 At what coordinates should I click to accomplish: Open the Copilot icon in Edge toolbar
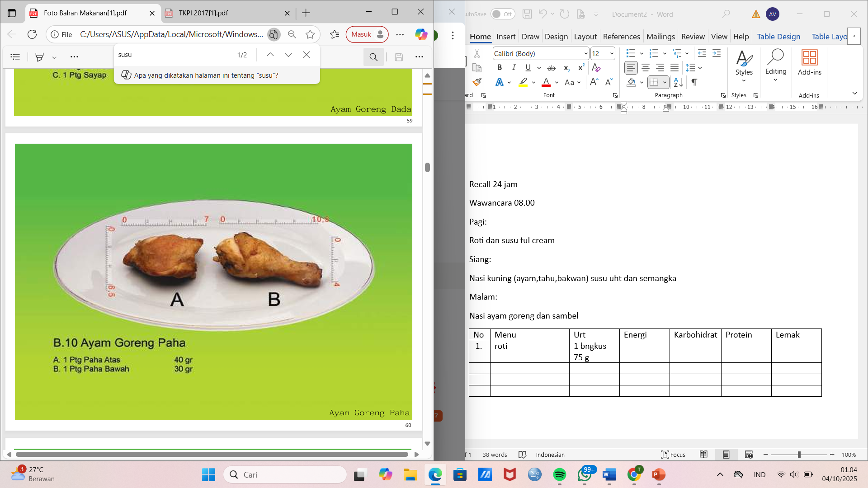click(421, 34)
